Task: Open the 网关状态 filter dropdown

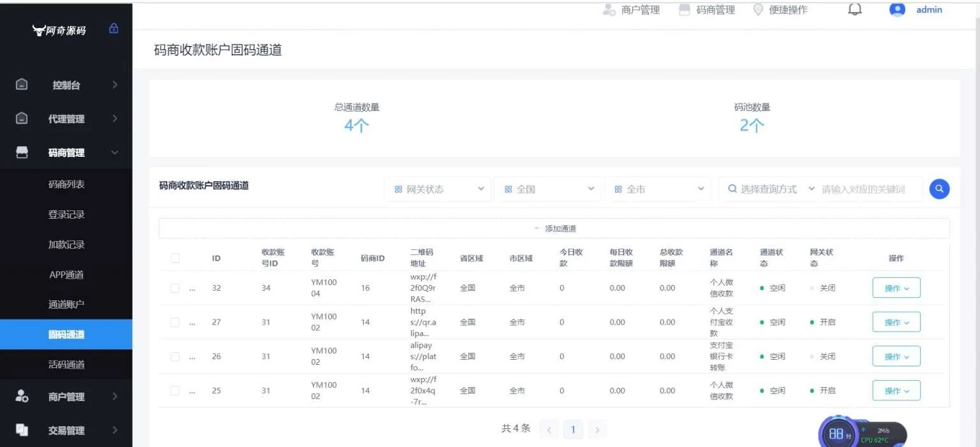Action: 438,189
